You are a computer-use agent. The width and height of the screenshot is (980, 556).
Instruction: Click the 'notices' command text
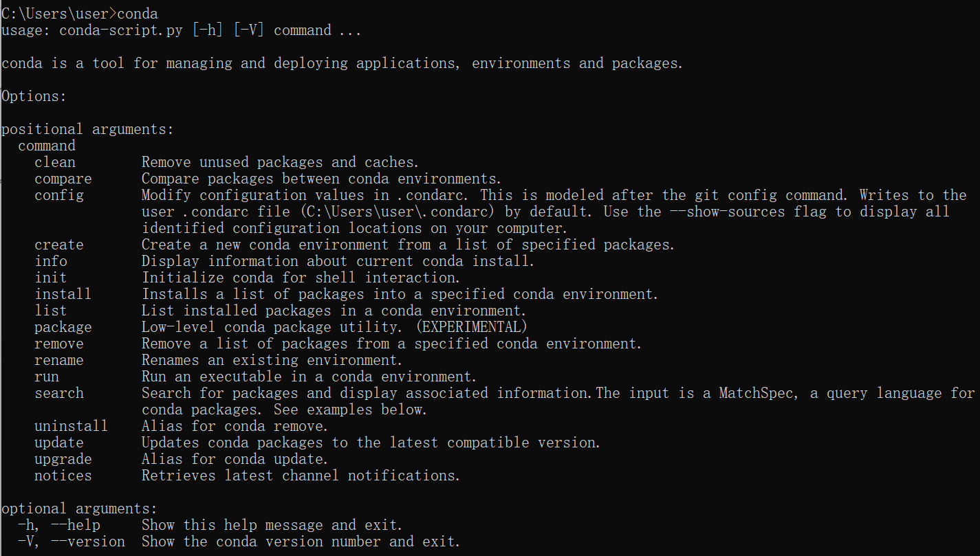63,476
